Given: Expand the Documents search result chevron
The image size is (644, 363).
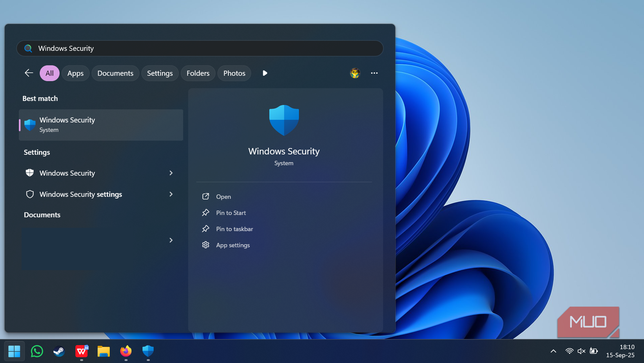Looking at the screenshot, I should pos(171,240).
